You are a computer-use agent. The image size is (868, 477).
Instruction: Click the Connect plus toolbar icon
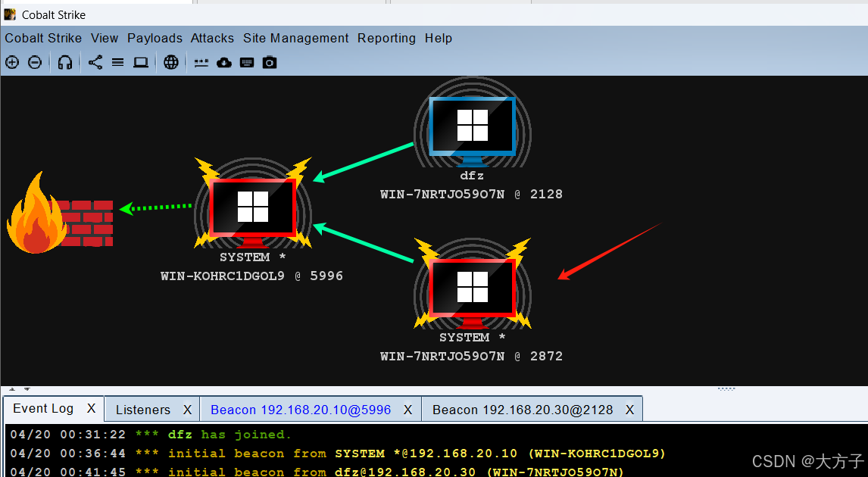pyautogui.click(x=12, y=63)
